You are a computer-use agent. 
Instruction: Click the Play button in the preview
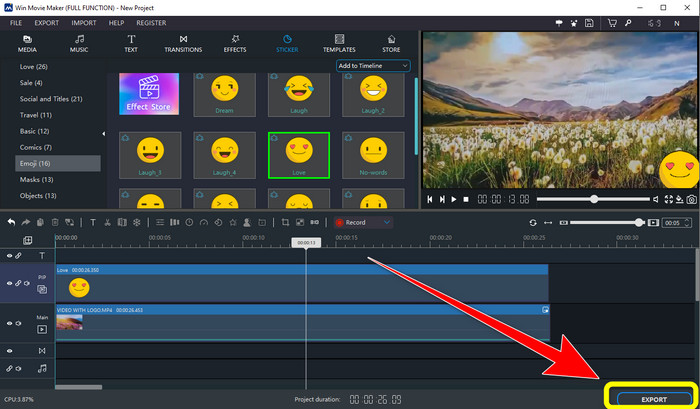pos(452,199)
